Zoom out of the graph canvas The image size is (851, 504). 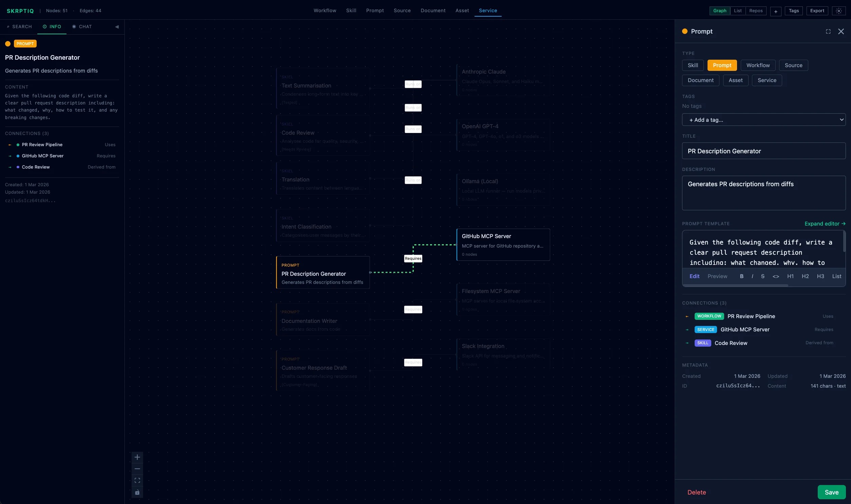137,469
